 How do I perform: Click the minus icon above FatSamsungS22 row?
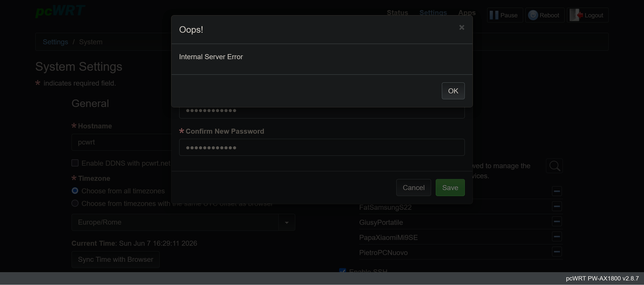pyautogui.click(x=557, y=191)
